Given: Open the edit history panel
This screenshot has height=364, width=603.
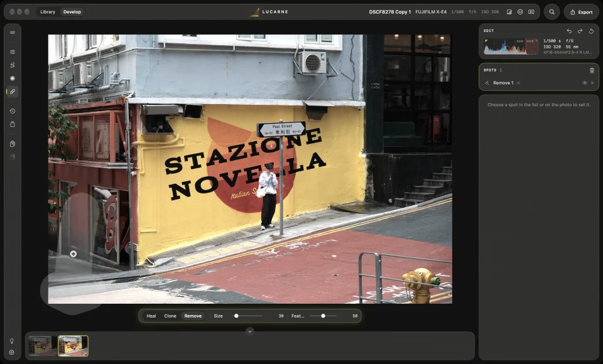Looking at the screenshot, I should [x=13, y=111].
